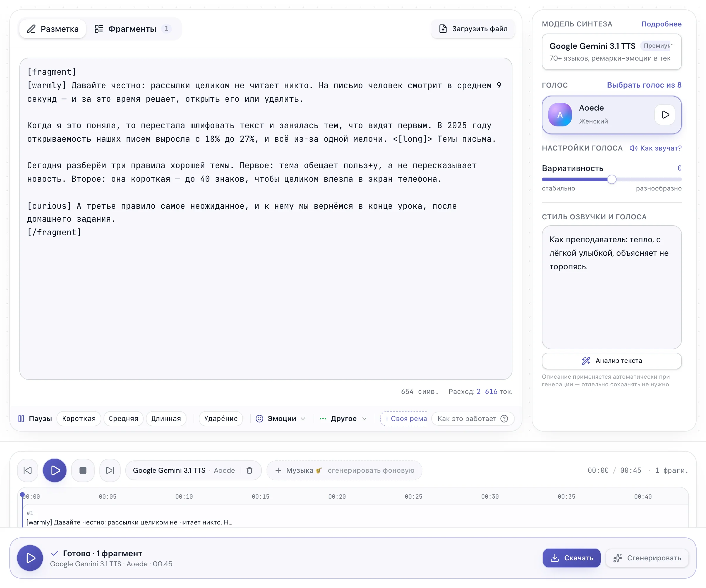Insert an Ударе́ние stress mark

click(221, 419)
